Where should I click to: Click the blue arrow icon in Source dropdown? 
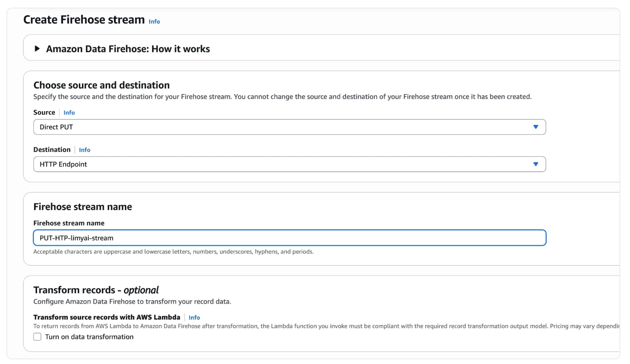coord(535,127)
